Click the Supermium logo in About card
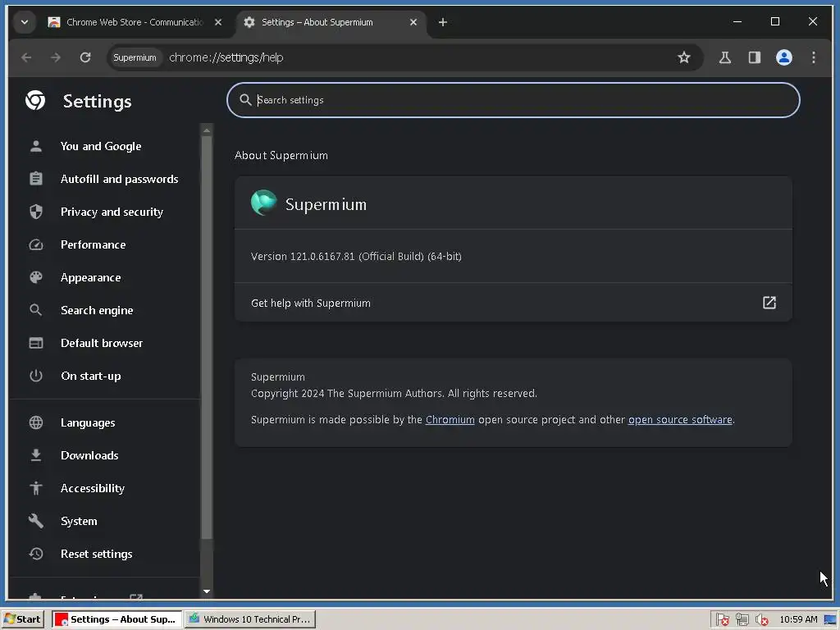Viewport: 840px width, 630px height. (263, 203)
